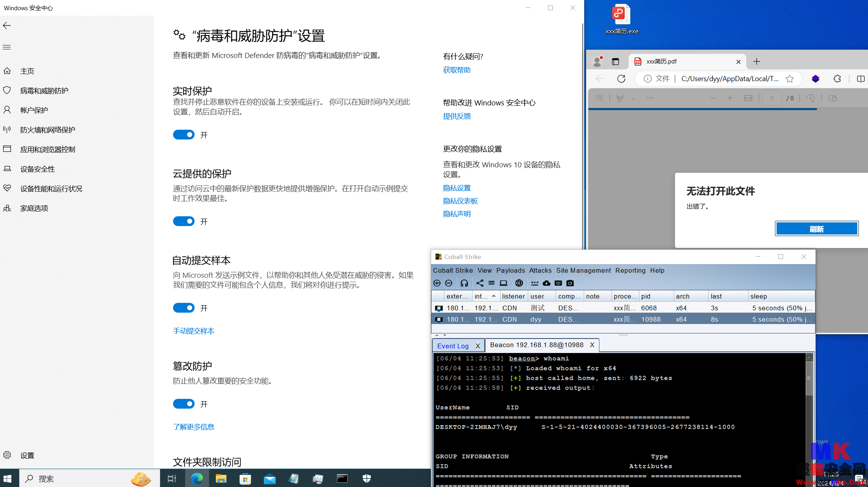
Task: Open Help menu in Cobalt Strike
Action: coord(657,270)
